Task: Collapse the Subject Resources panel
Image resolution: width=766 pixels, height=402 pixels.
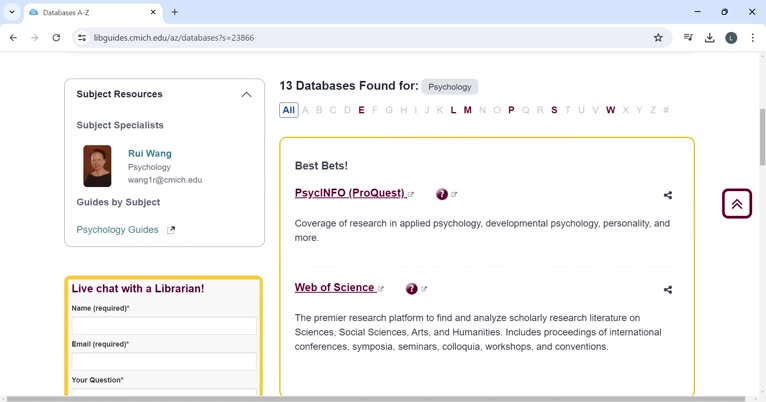Action: [246, 94]
